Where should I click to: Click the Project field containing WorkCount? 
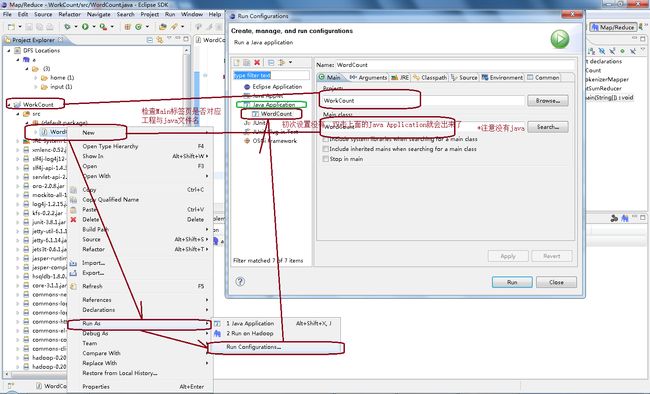[422, 100]
